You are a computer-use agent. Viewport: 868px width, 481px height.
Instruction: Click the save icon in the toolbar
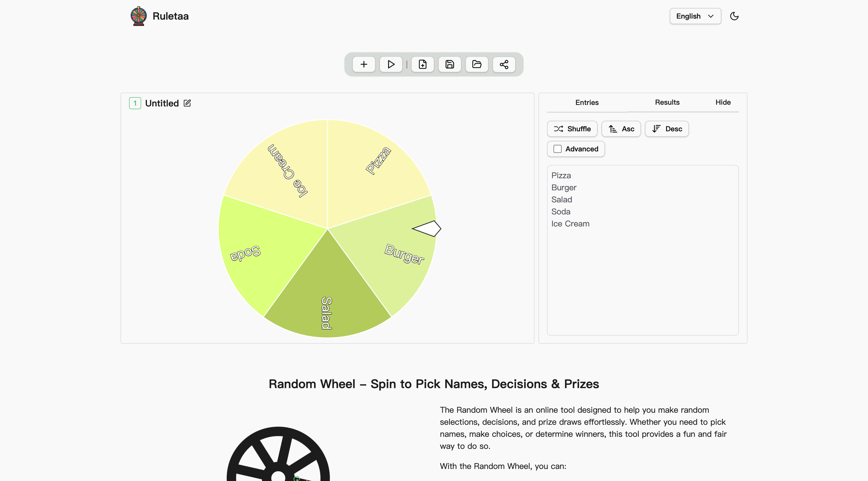(x=450, y=64)
